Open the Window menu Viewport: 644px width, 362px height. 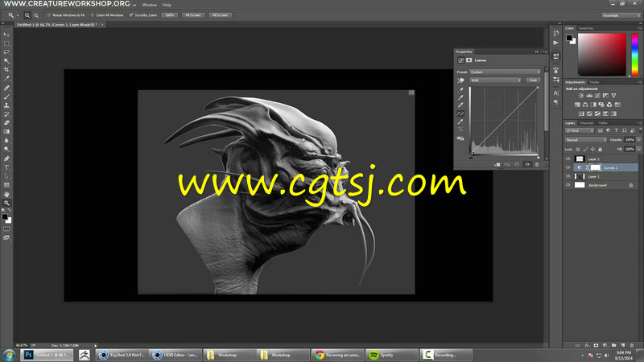[x=150, y=5]
